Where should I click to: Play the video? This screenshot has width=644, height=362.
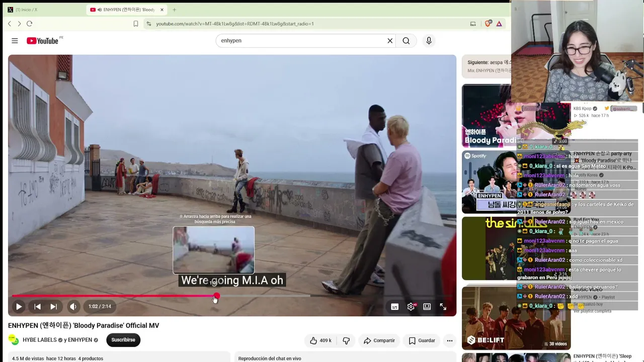coord(19,306)
